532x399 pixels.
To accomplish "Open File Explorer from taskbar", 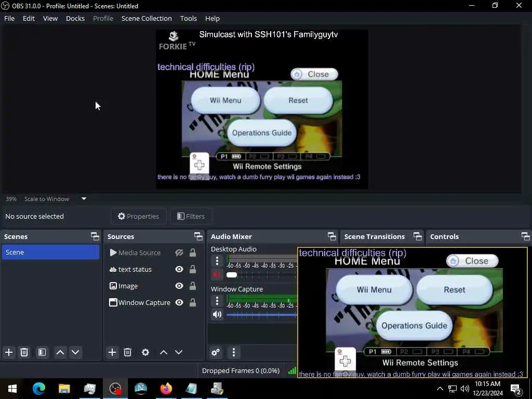I will [64, 389].
